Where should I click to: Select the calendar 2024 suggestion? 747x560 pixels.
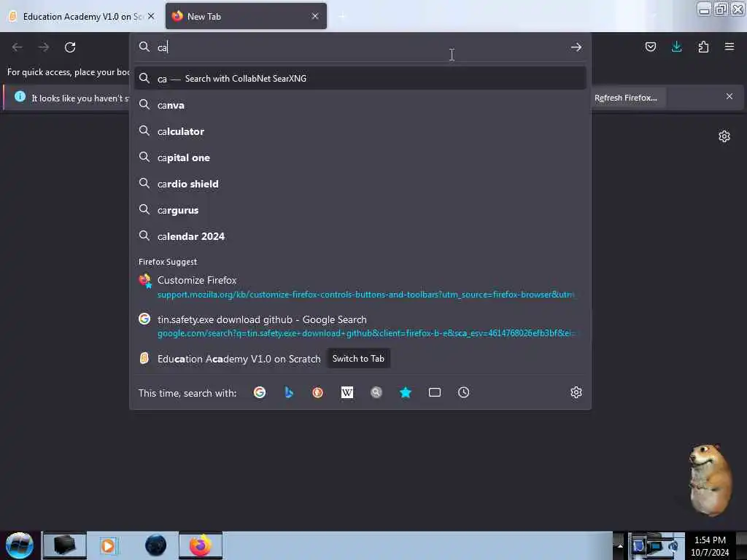point(360,236)
